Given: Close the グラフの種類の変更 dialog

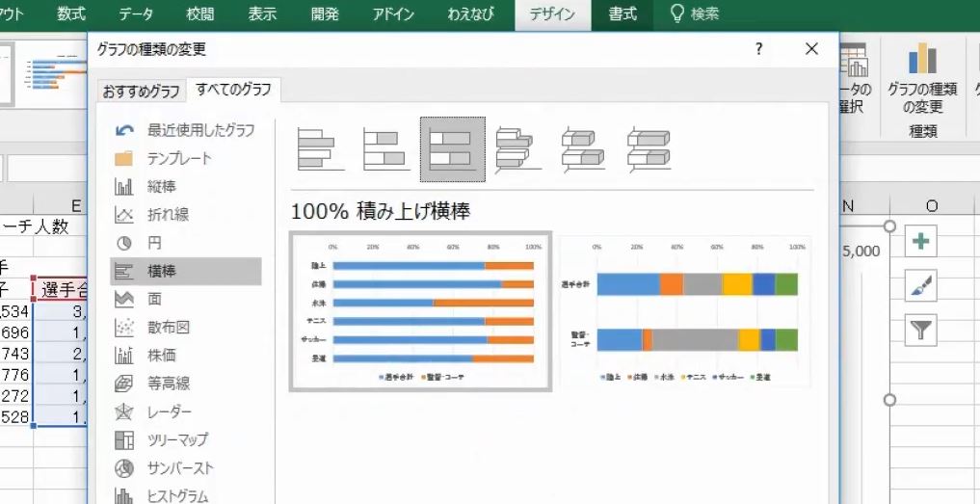Looking at the screenshot, I should pyautogui.click(x=812, y=49).
